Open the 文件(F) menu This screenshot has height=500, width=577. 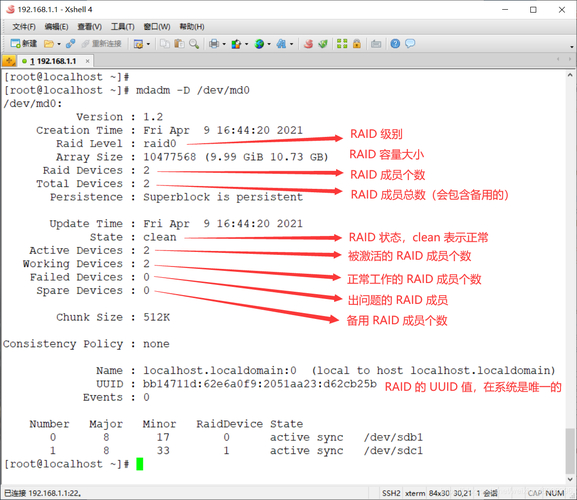[24, 26]
